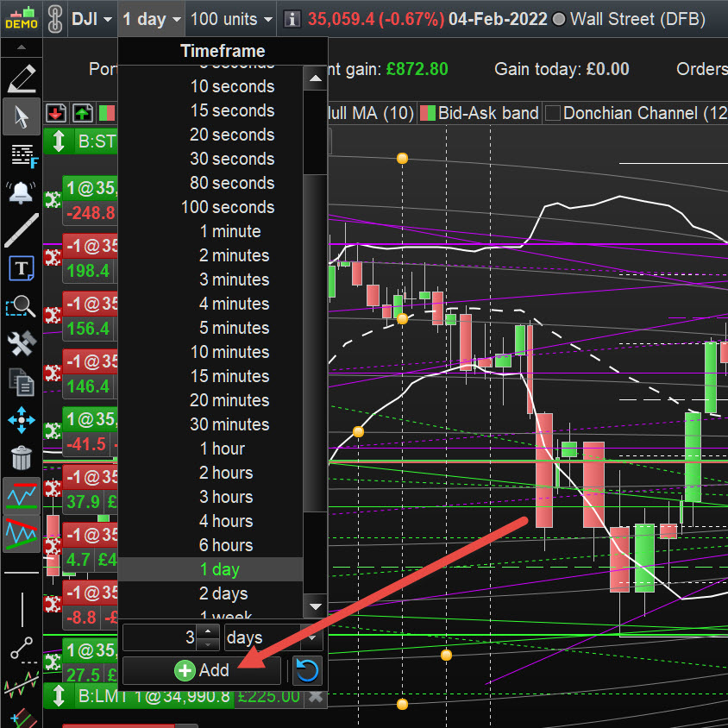Choose 15 seconds timeframe
The image size is (728, 728).
(210, 110)
